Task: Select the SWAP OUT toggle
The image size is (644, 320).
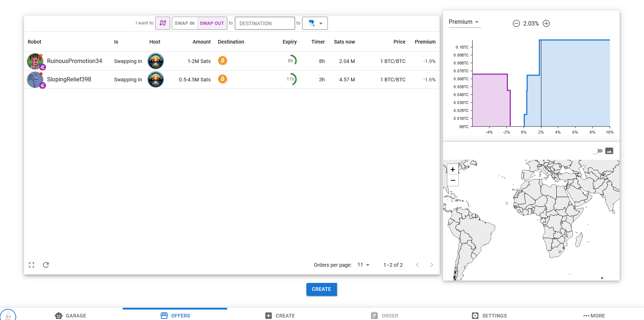Action: click(x=212, y=23)
